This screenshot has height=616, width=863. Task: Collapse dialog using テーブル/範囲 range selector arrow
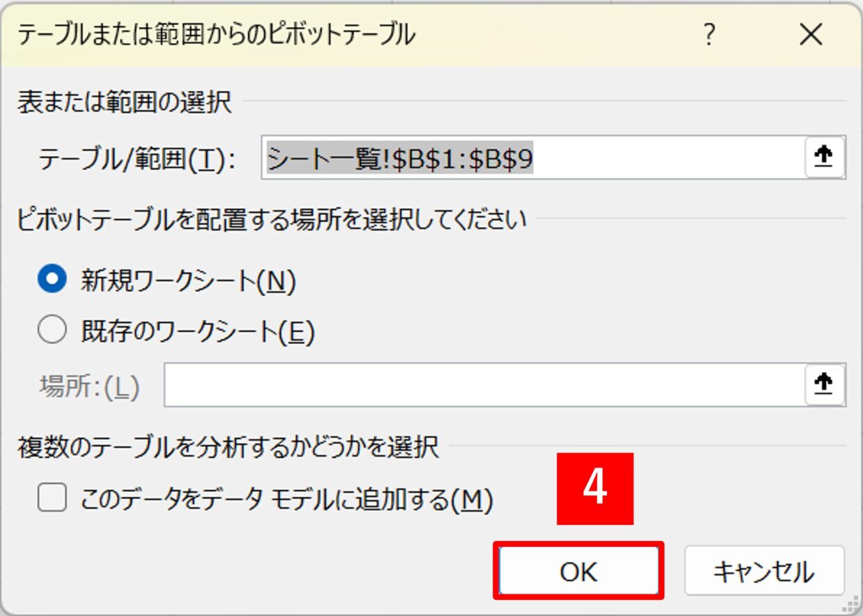[824, 157]
